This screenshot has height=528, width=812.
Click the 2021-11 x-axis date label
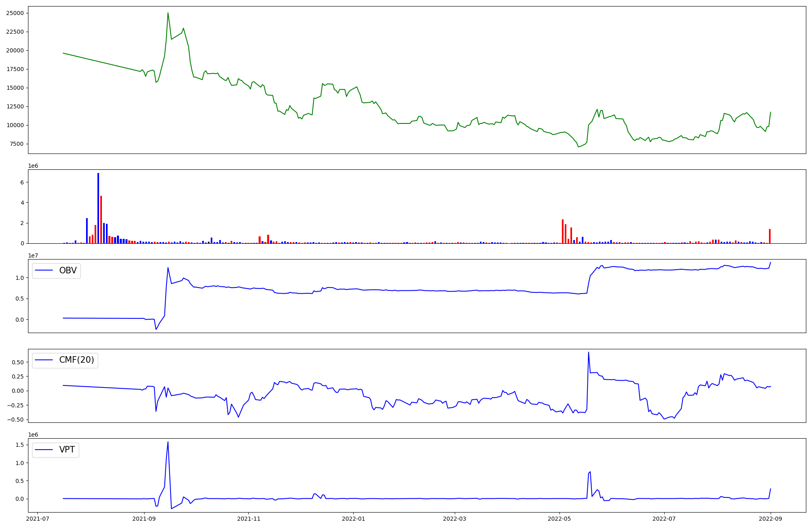(x=248, y=518)
